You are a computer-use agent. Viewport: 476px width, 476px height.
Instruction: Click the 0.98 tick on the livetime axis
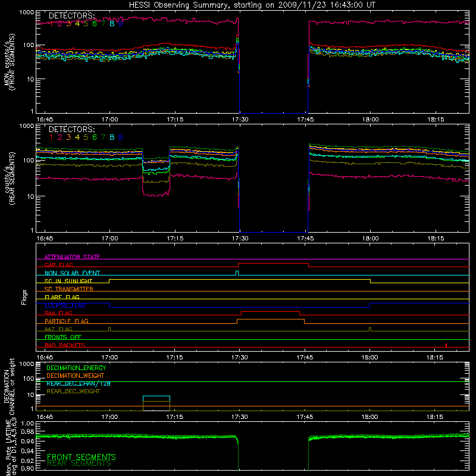point(27,432)
